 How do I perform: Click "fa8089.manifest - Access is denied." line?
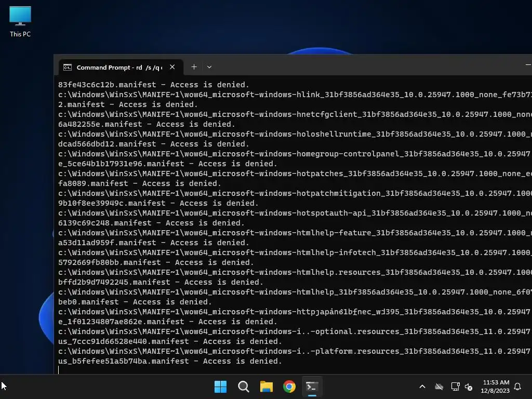click(139, 183)
